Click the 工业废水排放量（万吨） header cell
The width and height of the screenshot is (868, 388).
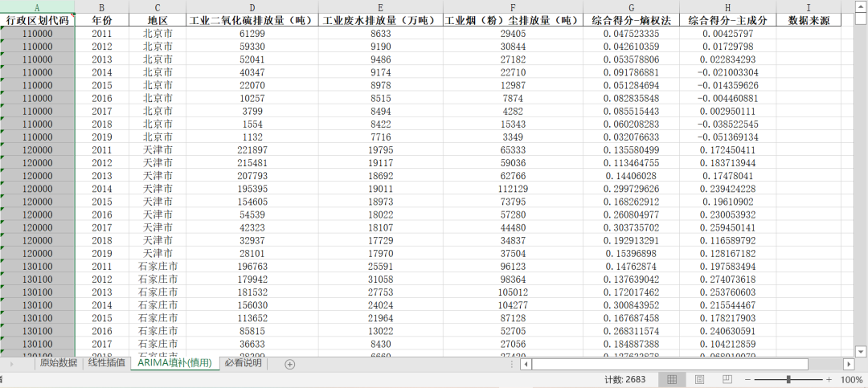381,20
